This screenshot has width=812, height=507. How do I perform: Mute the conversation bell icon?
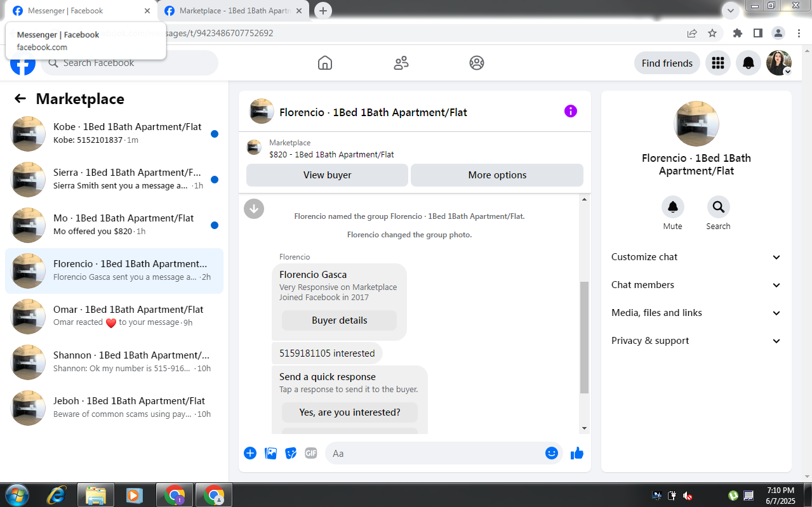[x=673, y=207]
